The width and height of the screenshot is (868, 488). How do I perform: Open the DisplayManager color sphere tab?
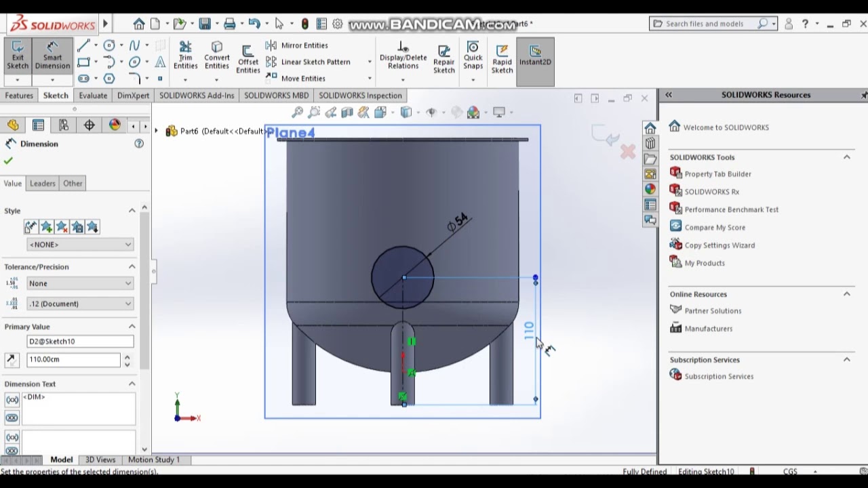tap(115, 125)
